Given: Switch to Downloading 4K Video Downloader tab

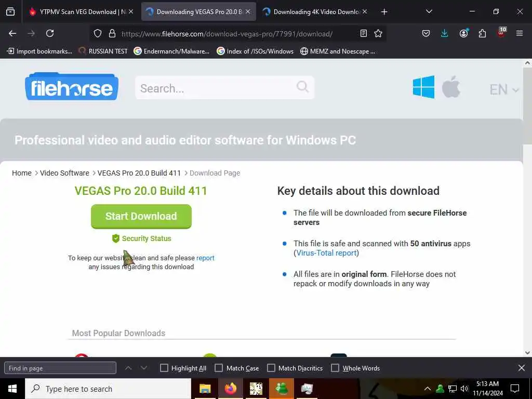Looking at the screenshot, I should click(x=315, y=12).
